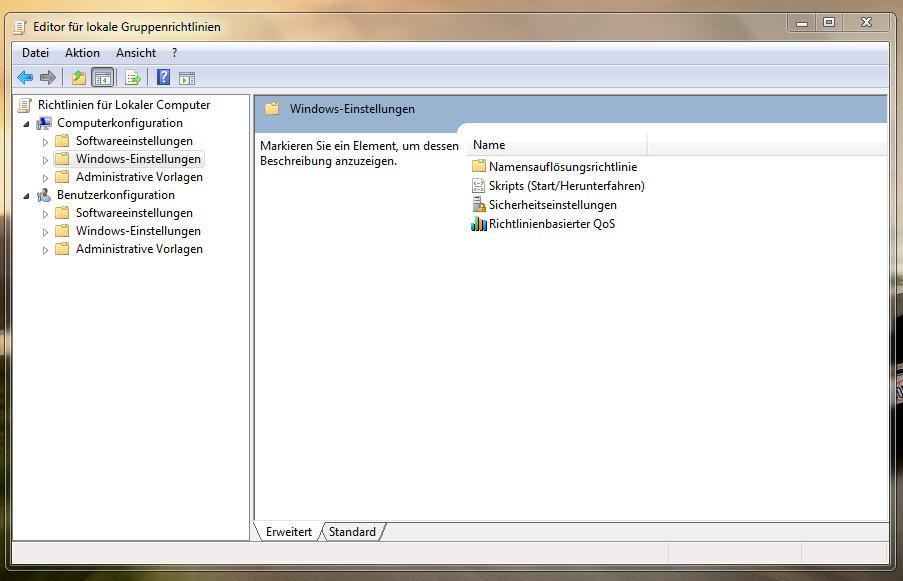Select Skripts (Start/Herunterfahren) list entry
Viewport: 903px width, 581px height.
click(x=567, y=186)
